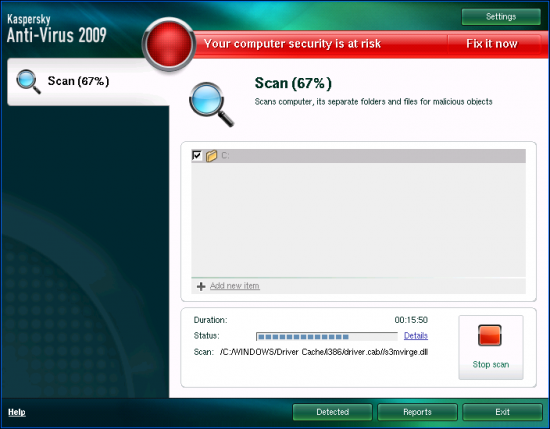Click the Scan (67%) main heading
The image size is (550, 429).
coord(293,83)
